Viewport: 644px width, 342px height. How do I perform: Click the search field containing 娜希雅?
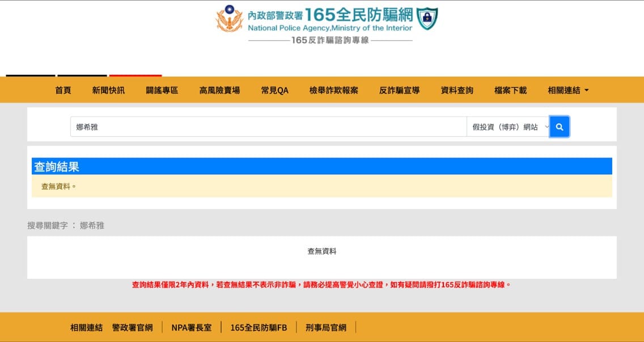coord(268,127)
